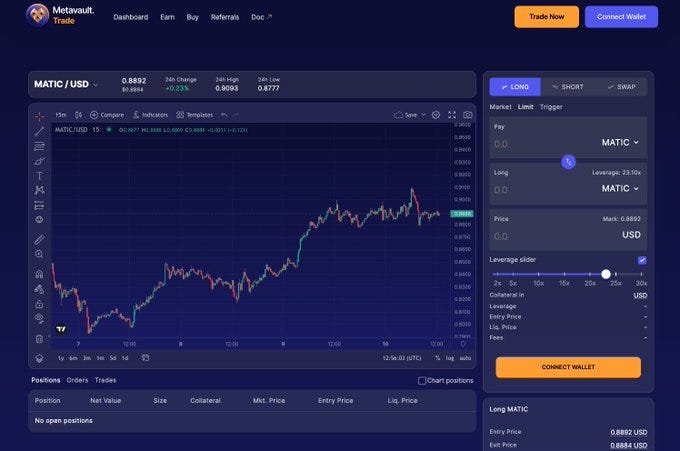Open the forecasting and measurement tools
680x451 pixels.
39,205
